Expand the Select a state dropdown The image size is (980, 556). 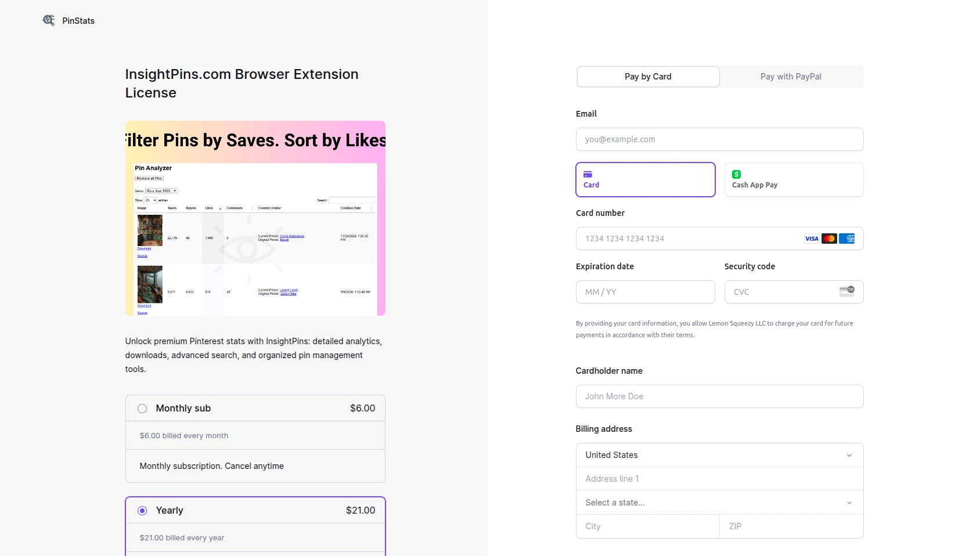pos(719,503)
